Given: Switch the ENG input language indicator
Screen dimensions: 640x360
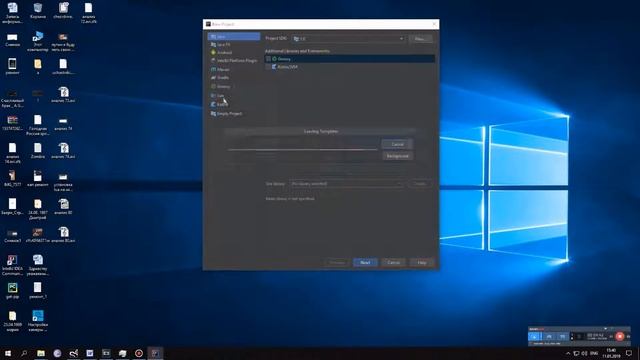Looking at the screenshot, I should (594, 353).
